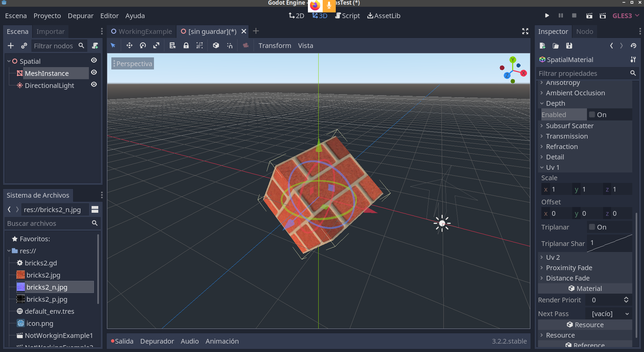The width and height of the screenshot is (644, 352).
Task: Stop the running scene
Action: pos(574,16)
